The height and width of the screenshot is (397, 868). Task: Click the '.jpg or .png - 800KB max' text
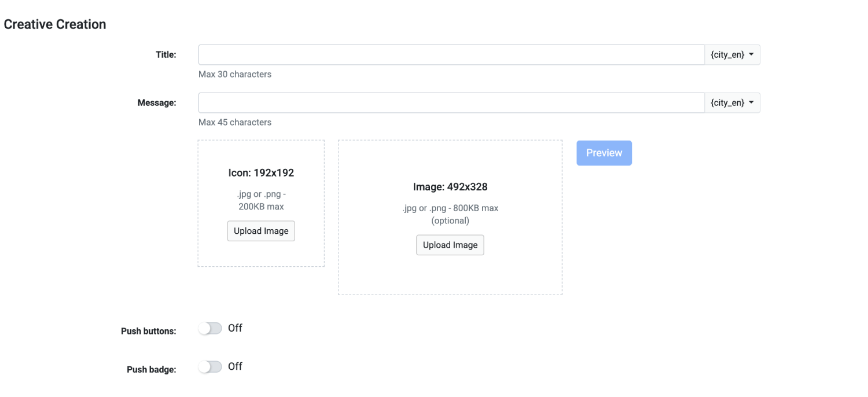(450, 208)
